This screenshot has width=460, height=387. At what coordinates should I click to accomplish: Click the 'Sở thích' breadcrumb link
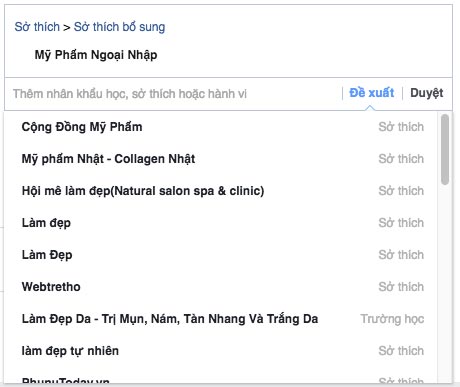pyautogui.click(x=37, y=27)
